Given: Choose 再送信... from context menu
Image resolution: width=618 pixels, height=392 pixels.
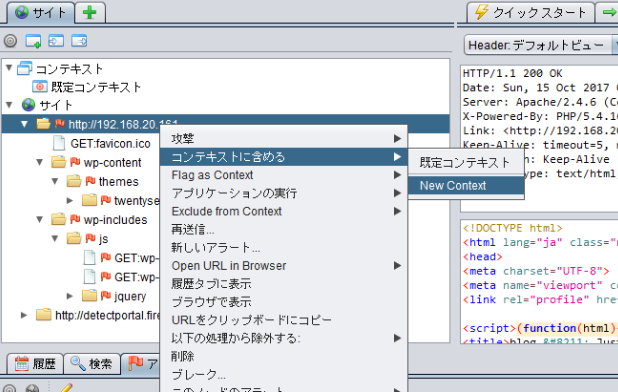Looking at the screenshot, I should pos(284,229).
